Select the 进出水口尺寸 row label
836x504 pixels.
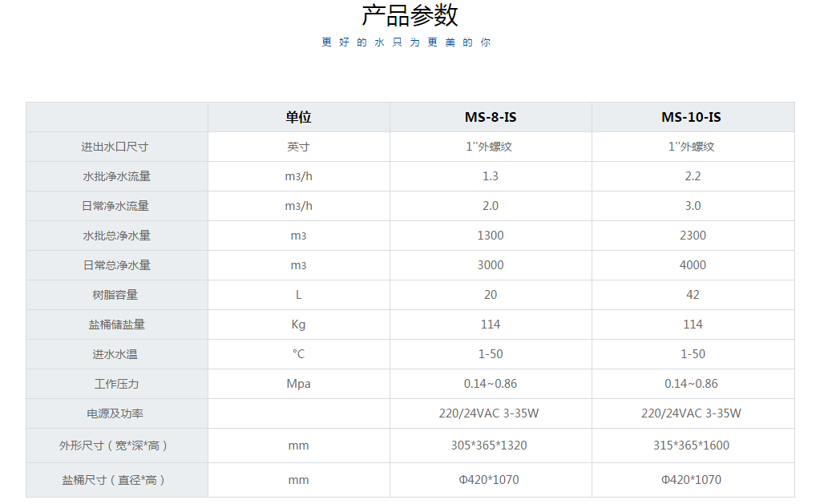coord(115,147)
